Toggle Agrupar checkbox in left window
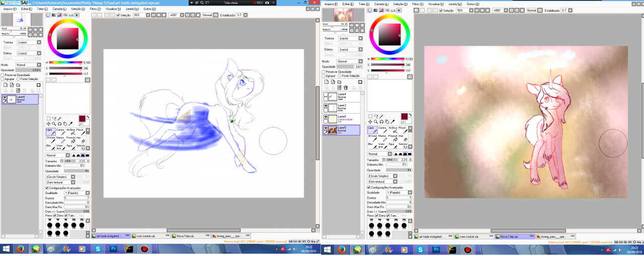Screen dimensions: 644x256 pyautogui.click(x=3, y=79)
